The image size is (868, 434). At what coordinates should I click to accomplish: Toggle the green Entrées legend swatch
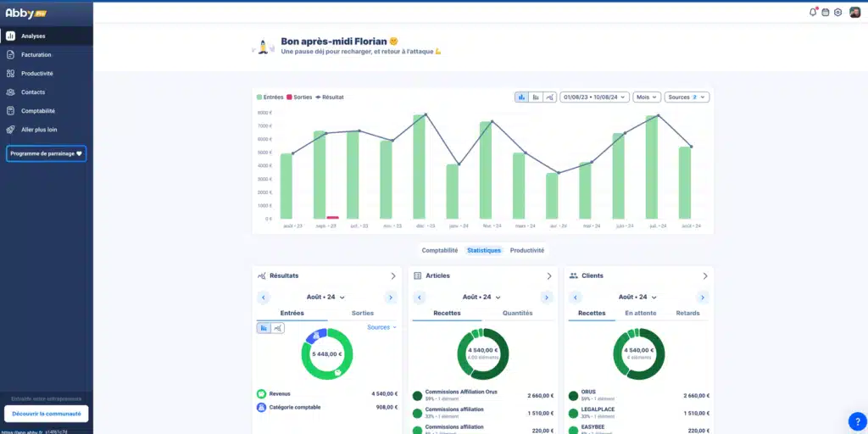click(259, 97)
